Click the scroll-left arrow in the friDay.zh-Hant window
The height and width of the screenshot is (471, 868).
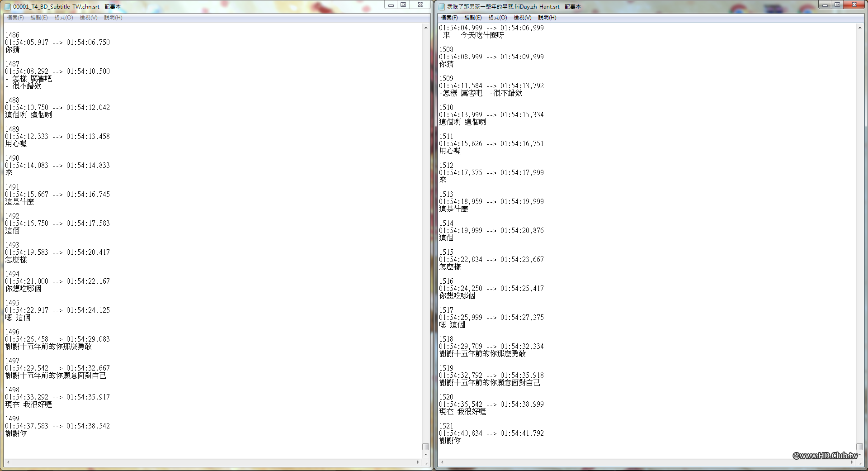point(442,462)
